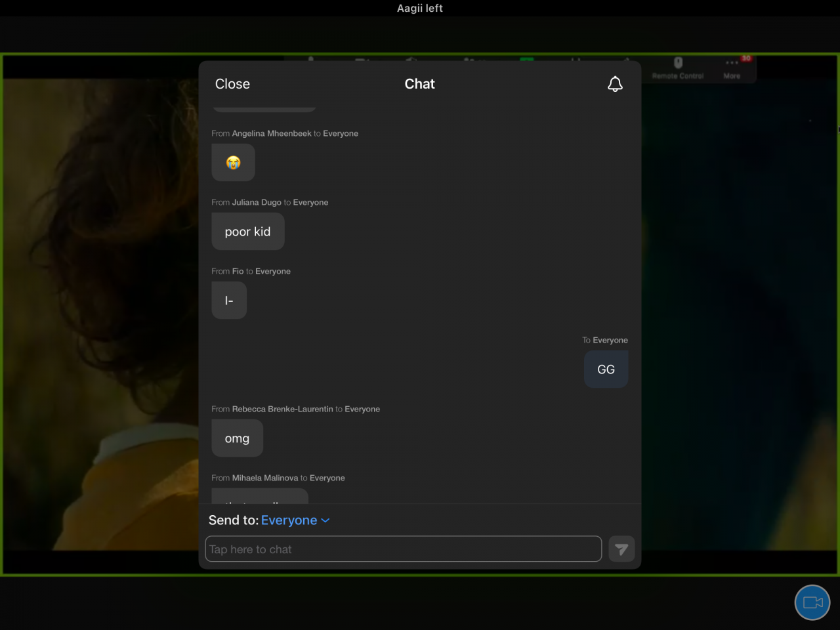Open Remote Control in the meeting toolbar
This screenshot has height=630, width=840.
click(678, 68)
